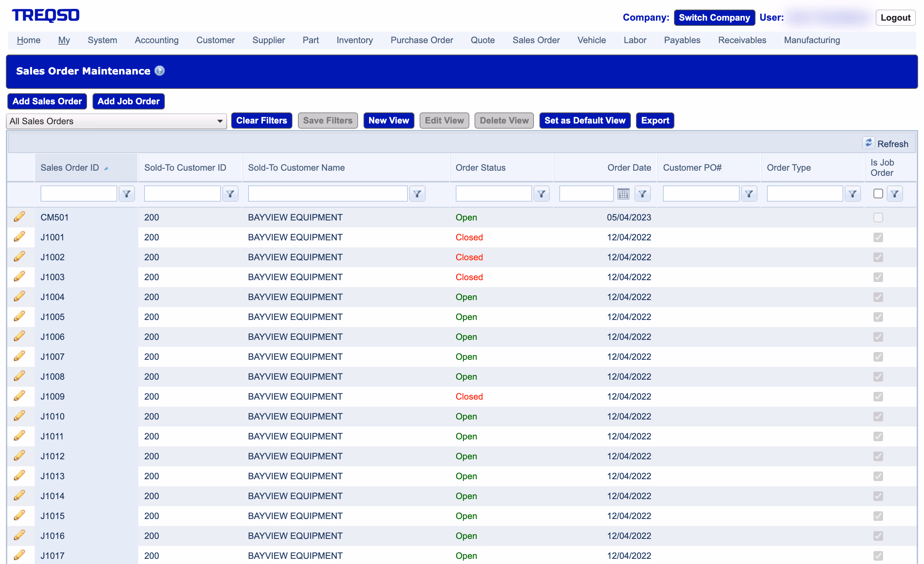Viewport: 924px width, 564px height.
Task: Focus the Sold-To Customer Name filter field
Action: [x=328, y=194]
